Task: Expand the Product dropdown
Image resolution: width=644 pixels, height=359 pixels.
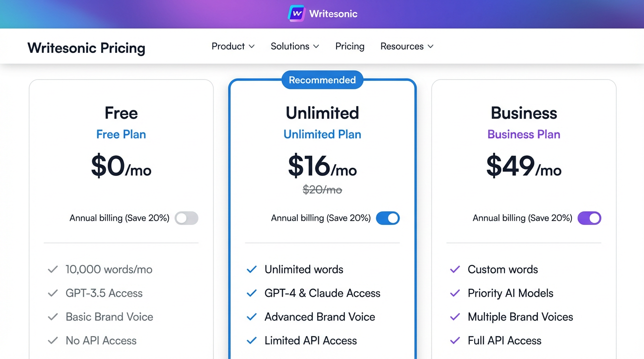Action: point(233,46)
